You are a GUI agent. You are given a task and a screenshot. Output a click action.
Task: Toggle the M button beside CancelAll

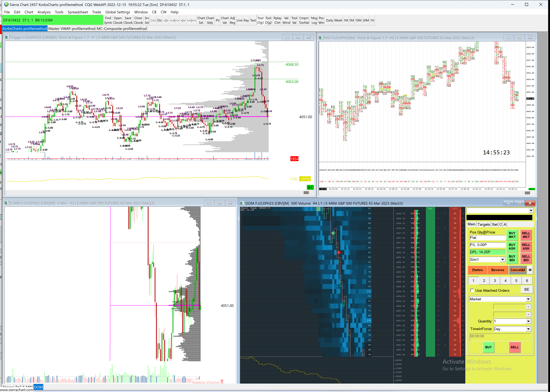[x=530, y=270]
